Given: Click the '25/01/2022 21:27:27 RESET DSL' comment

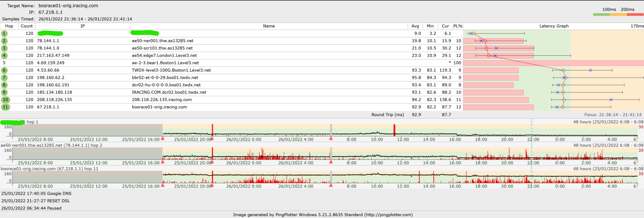Looking at the screenshot, I should [x=36, y=201].
